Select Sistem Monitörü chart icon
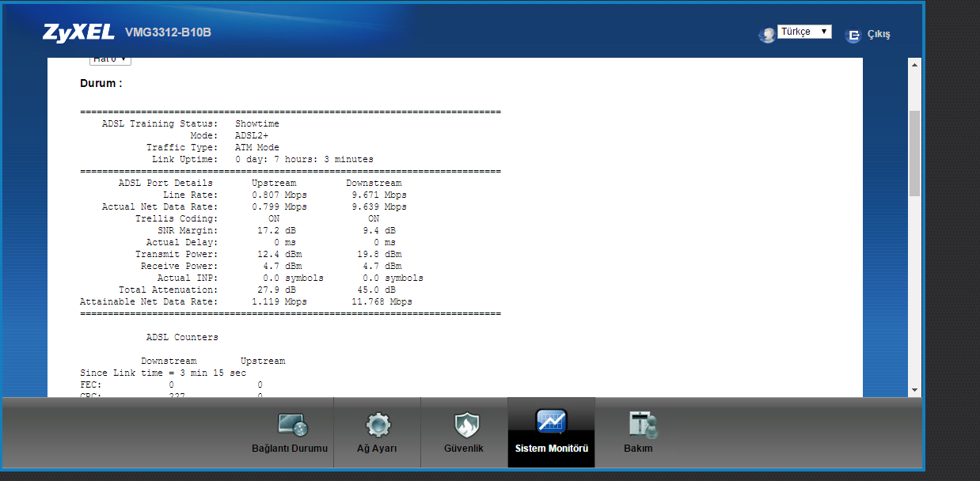The width and height of the screenshot is (980, 481). pos(551,422)
